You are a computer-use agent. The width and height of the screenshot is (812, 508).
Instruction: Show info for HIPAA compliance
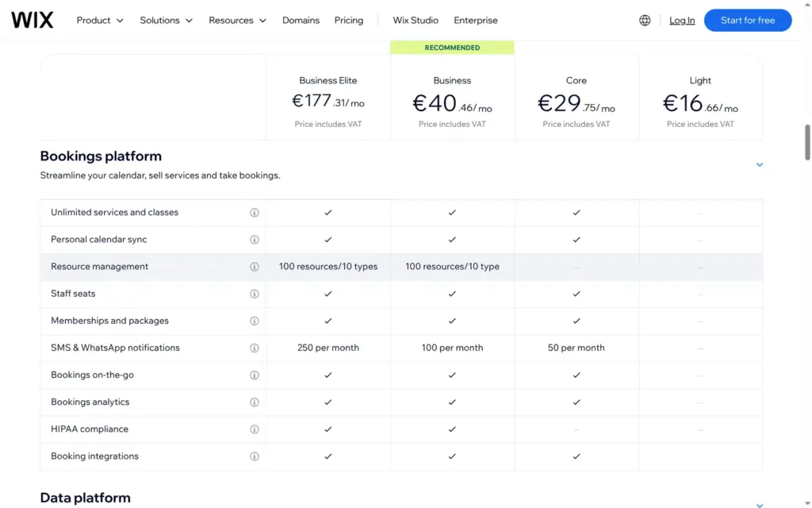255,429
